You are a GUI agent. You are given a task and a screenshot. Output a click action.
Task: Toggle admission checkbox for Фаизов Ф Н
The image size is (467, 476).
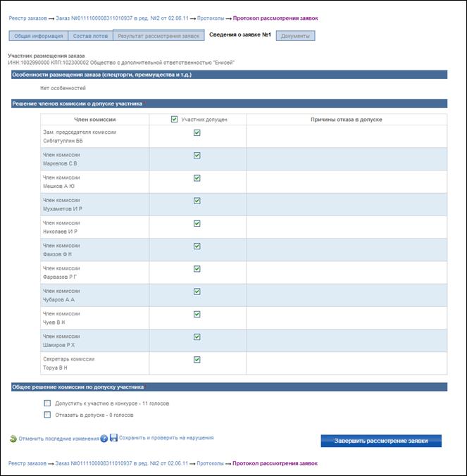pyautogui.click(x=197, y=246)
